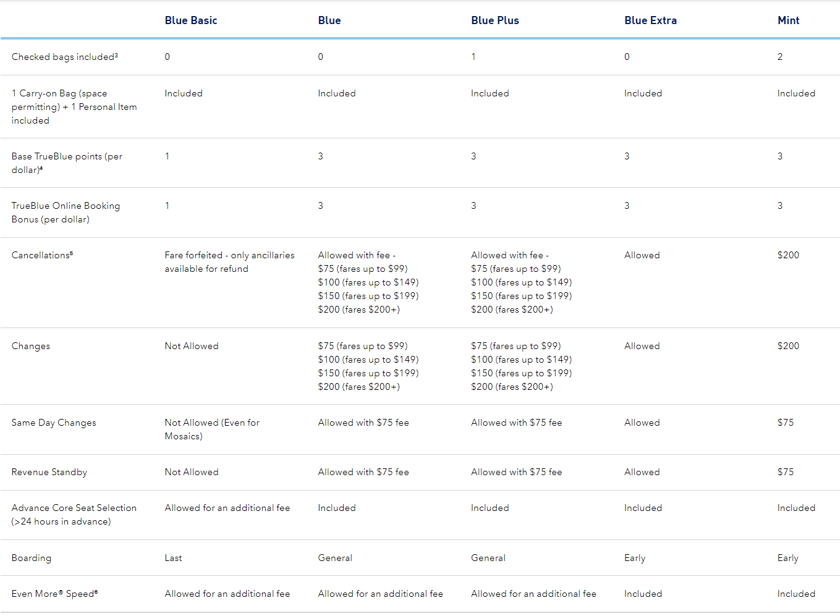Click Blue boarding value 'General'

(335, 558)
